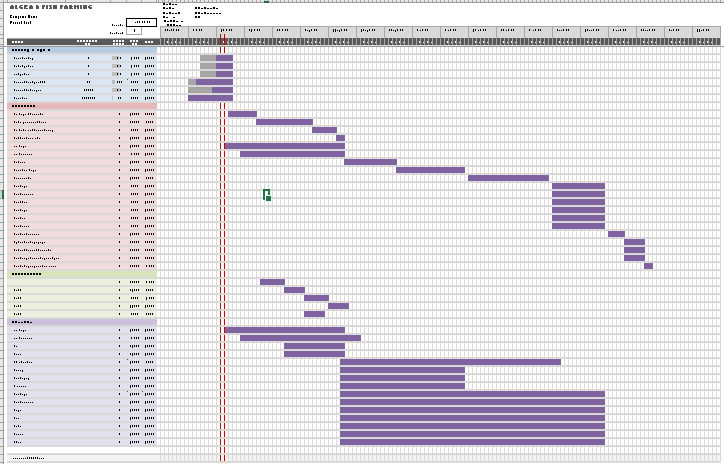Click the first week header in the timeline
Image resolution: width=724 pixels, height=464 pixels.
tap(172, 30)
